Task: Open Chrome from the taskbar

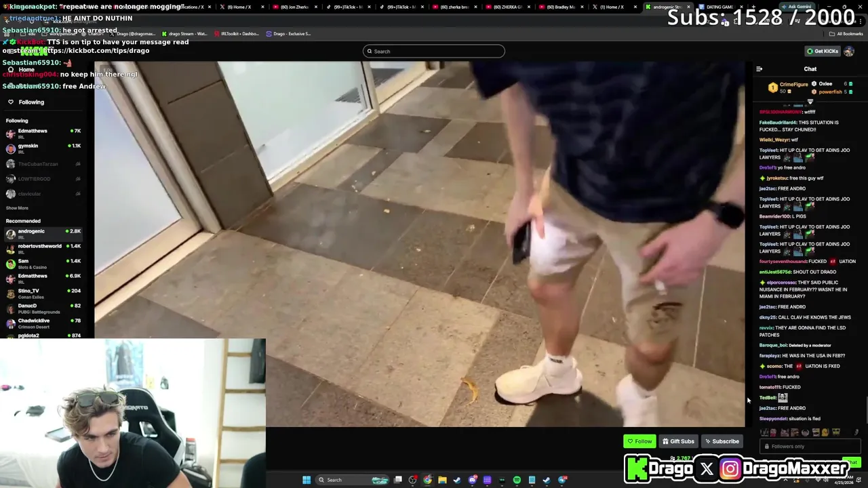Action: (427, 480)
